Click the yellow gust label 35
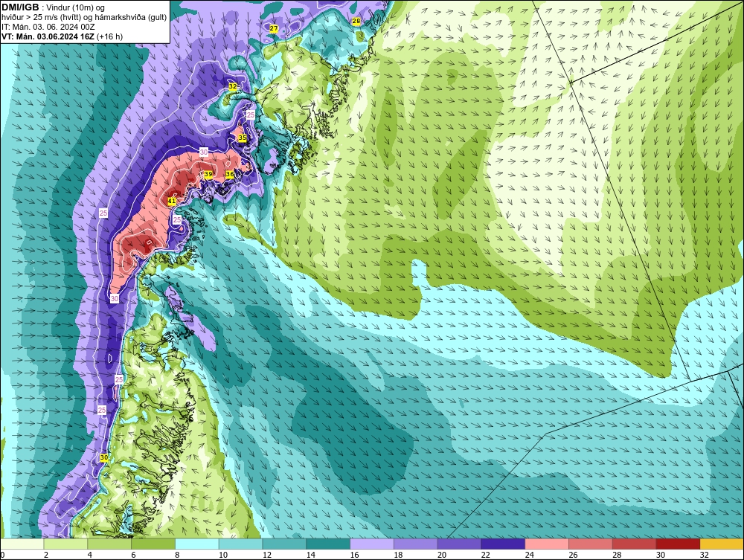The height and width of the screenshot is (560, 744). pos(243,138)
